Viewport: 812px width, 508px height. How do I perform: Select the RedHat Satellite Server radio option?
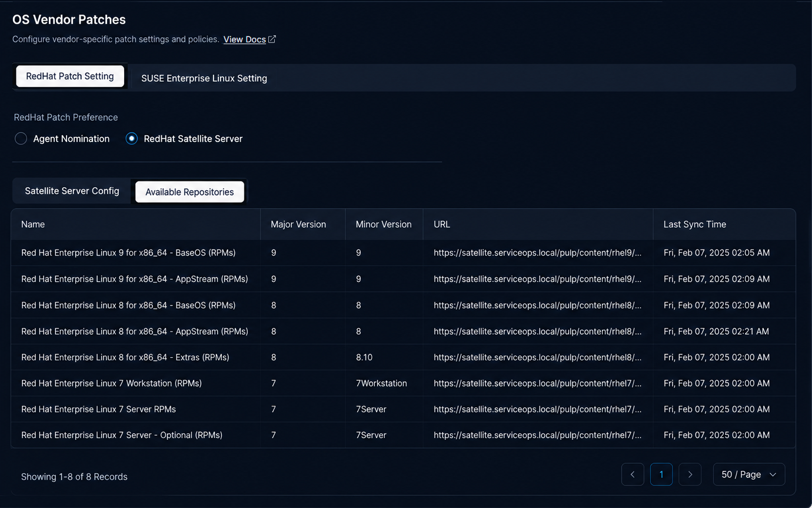tap(132, 139)
